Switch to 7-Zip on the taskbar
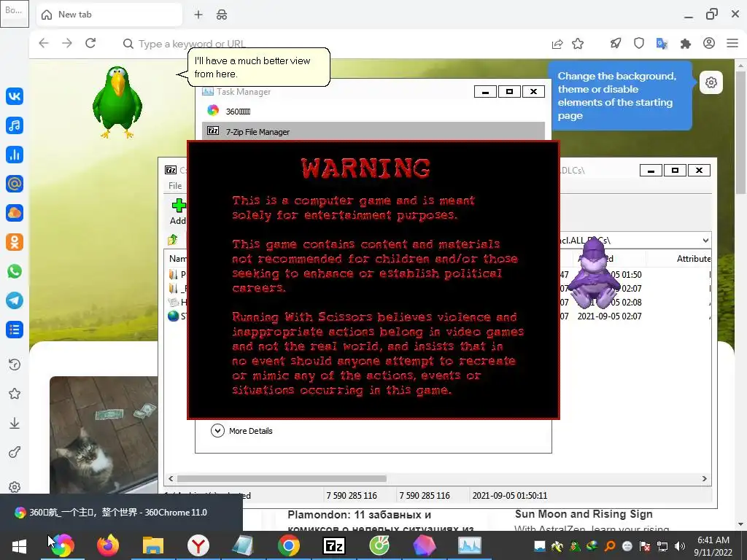 tap(334, 545)
